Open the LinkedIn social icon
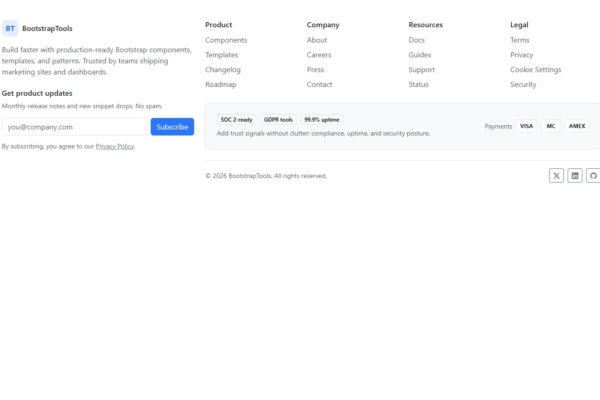This screenshot has height=400, width=600. tap(575, 175)
